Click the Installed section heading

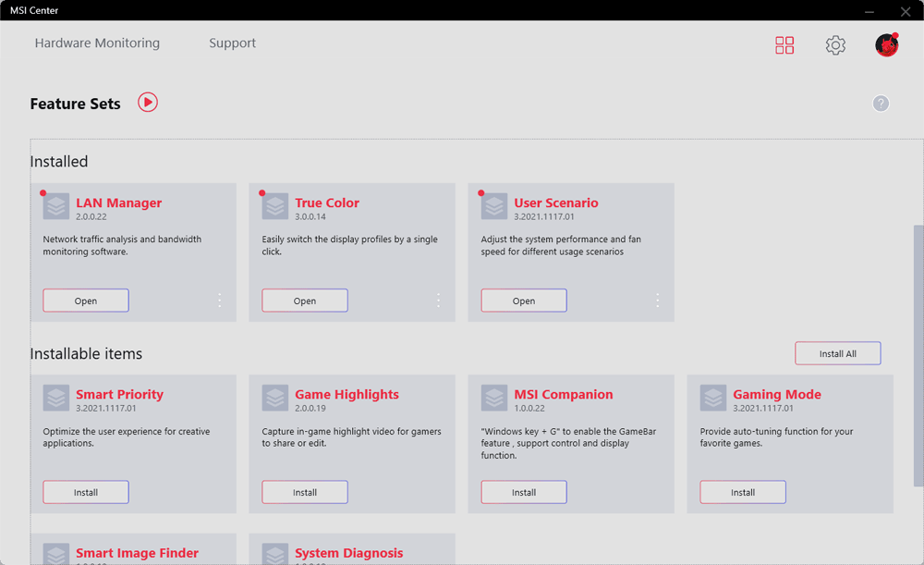59,161
